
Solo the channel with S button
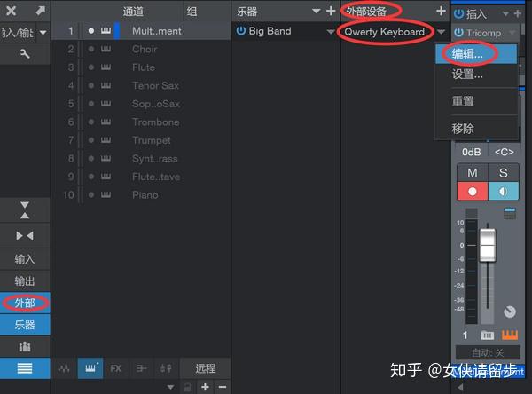click(504, 173)
